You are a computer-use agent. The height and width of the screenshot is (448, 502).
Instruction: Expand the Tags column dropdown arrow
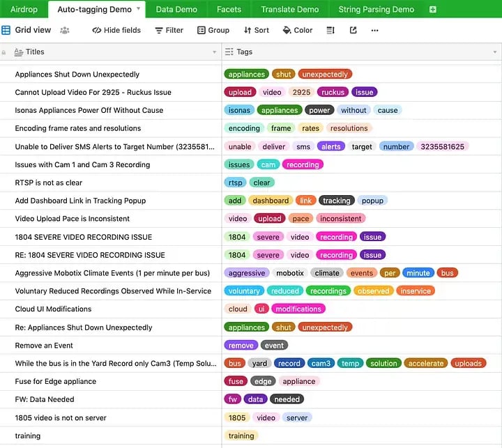(x=494, y=52)
